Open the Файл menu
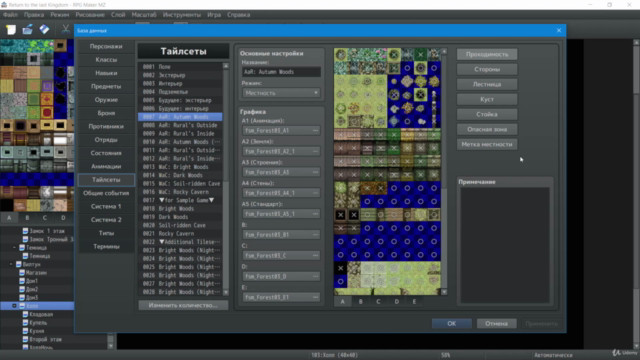The width and height of the screenshot is (640, 360). click(x=10, y=15)
